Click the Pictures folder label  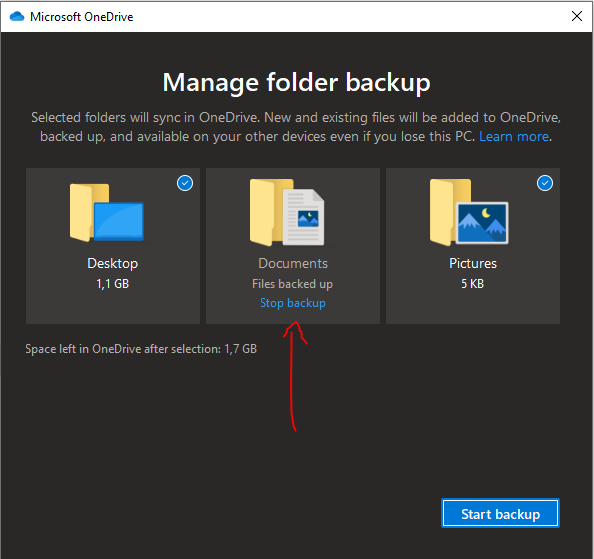tap(473, 264)
